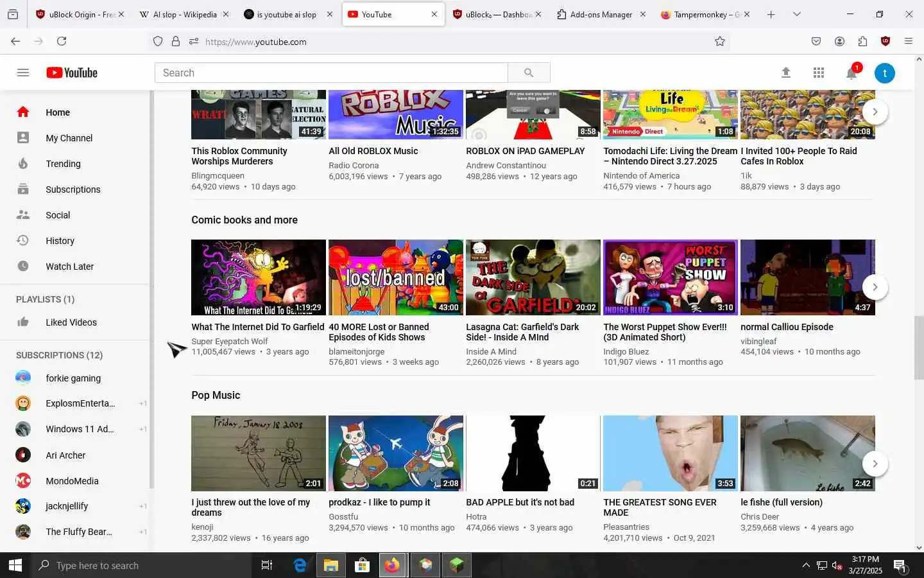Image resolution: width=924 pixels, height=578 pixels.
Task: Open the Worst Puppet Show Ever thumbnail
Action: [x=671, y=277]
